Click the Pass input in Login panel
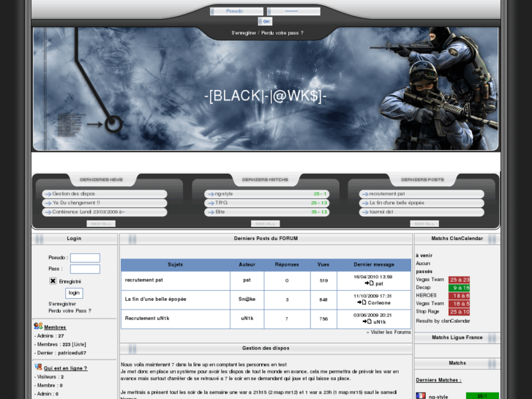 [x=85, y=269]
